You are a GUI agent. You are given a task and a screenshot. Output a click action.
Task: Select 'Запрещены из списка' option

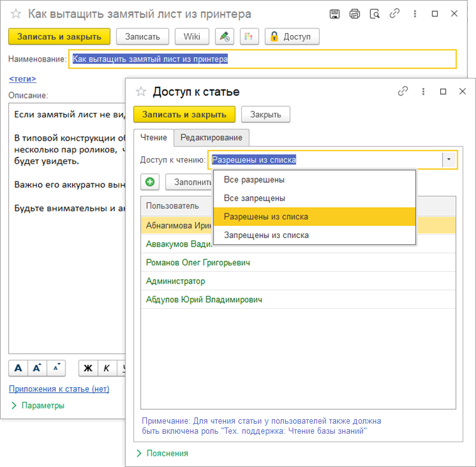[x=266, y=235]
